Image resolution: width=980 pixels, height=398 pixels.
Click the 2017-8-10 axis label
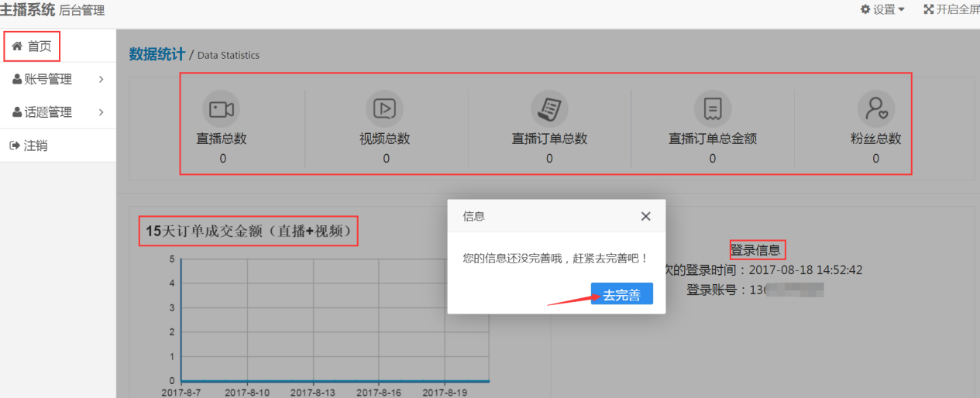[247, 393]
